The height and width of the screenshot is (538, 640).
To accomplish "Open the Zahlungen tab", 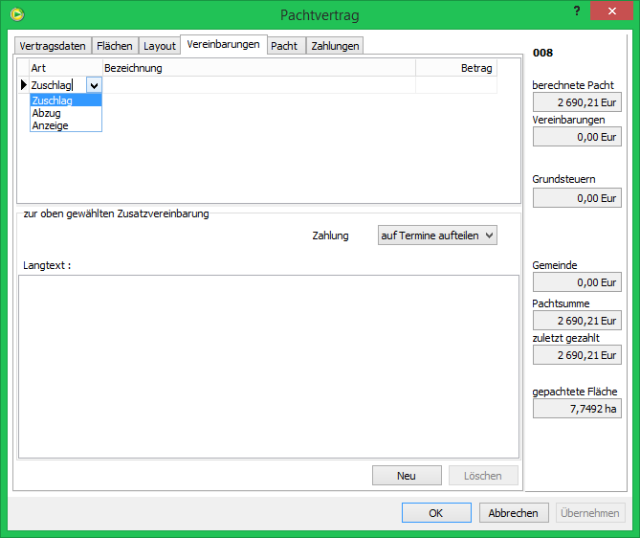I will pos(334,46).
